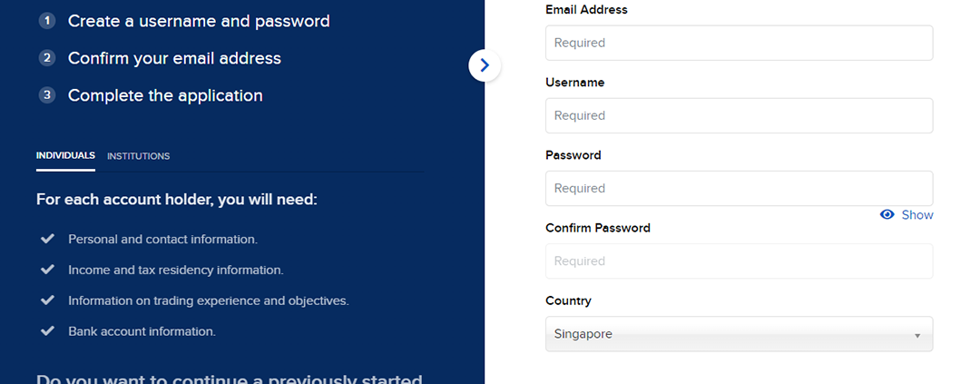This screenshot has width=980, height=384.
Task: Click the Confirm Password field
Action: tap(739, 261)
